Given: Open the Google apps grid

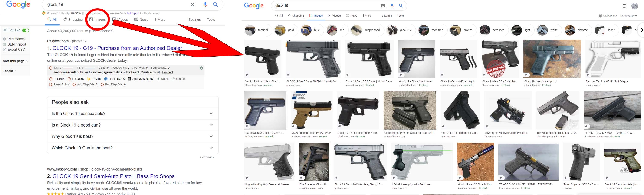Looking at the screenshot, I should [624, 6].
